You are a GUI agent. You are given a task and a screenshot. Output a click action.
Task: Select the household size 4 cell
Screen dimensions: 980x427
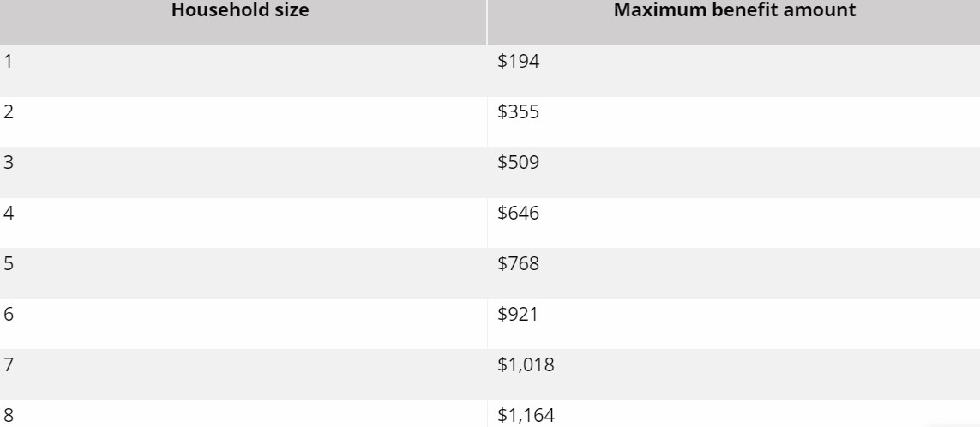[x=9, y=213]
